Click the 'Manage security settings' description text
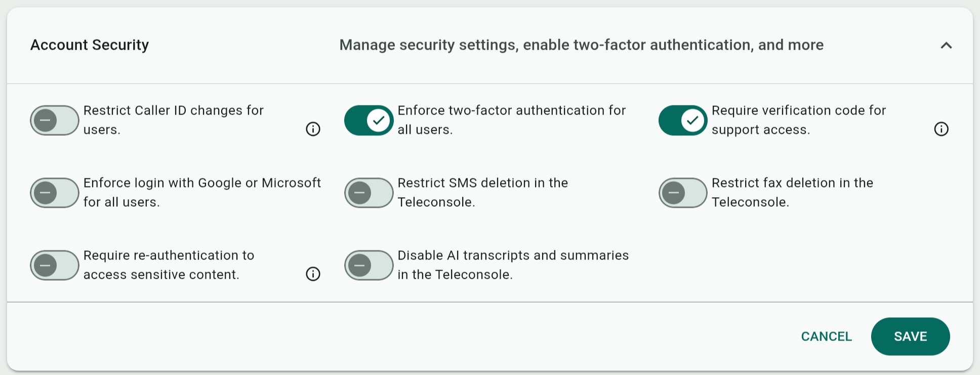Screen dimensions: 980x375 tap(581, 45)
